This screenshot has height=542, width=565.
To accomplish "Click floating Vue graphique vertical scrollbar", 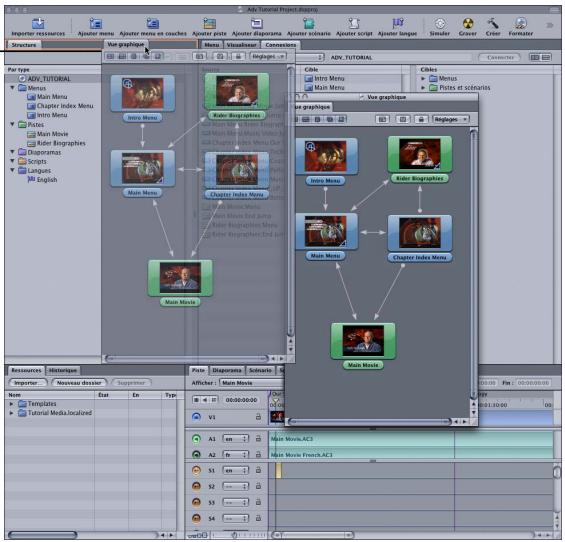I will click(473, 264).
